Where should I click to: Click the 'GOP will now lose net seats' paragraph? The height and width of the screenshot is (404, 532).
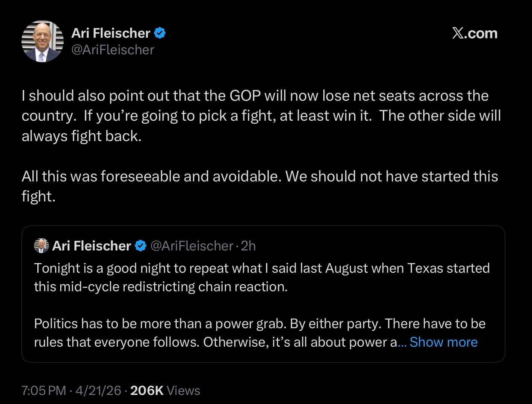click(x=261, y=116)
